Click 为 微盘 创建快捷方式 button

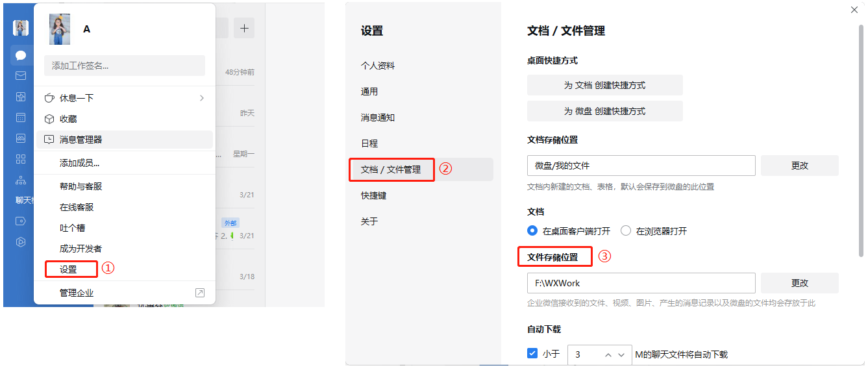click(605, 111)
